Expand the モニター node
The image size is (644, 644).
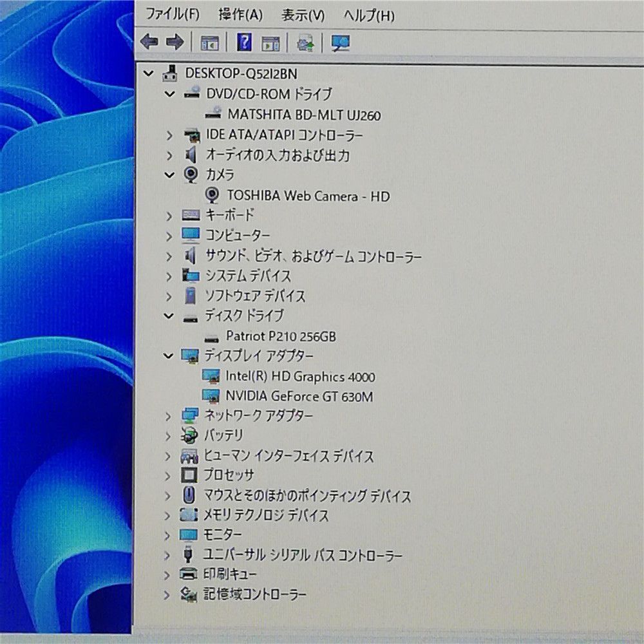coord(167,535)
